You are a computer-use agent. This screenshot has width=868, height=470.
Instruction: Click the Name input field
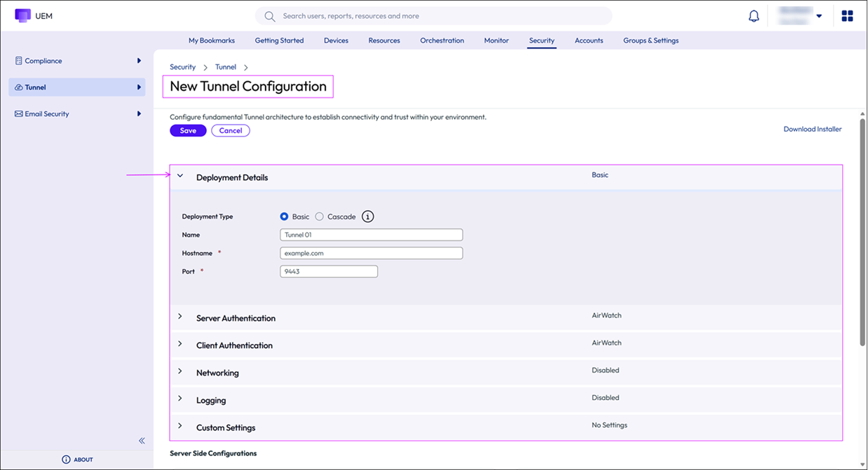click(371, 235)
